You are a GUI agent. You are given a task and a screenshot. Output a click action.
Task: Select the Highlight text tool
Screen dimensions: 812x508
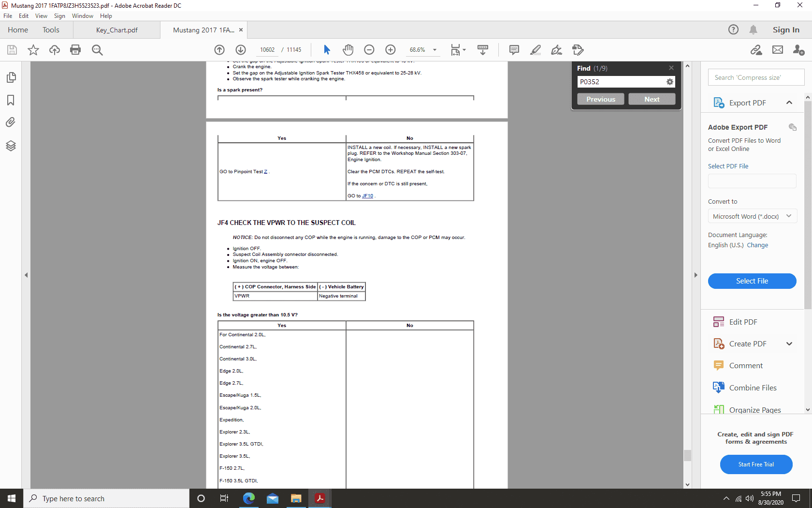pos(536,50)
